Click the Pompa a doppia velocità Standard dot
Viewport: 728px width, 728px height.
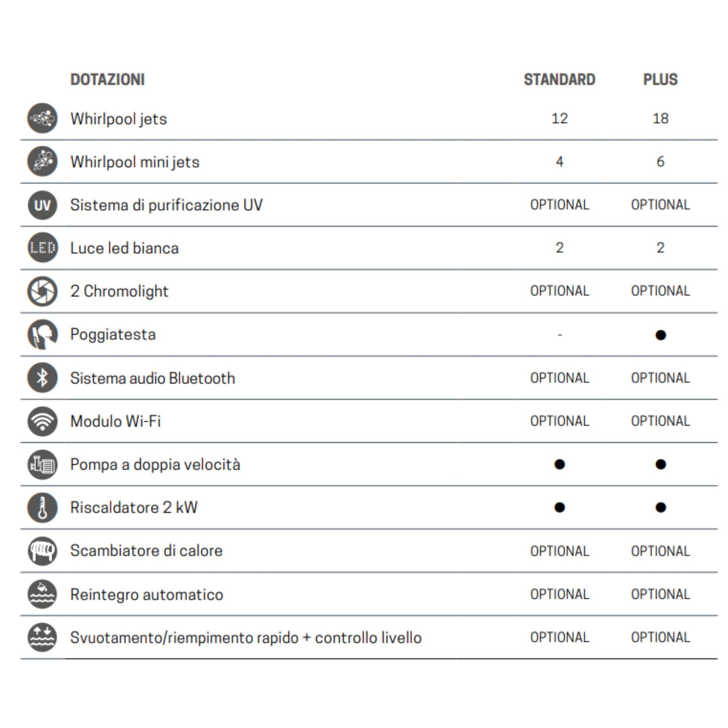tap(560, 464)
